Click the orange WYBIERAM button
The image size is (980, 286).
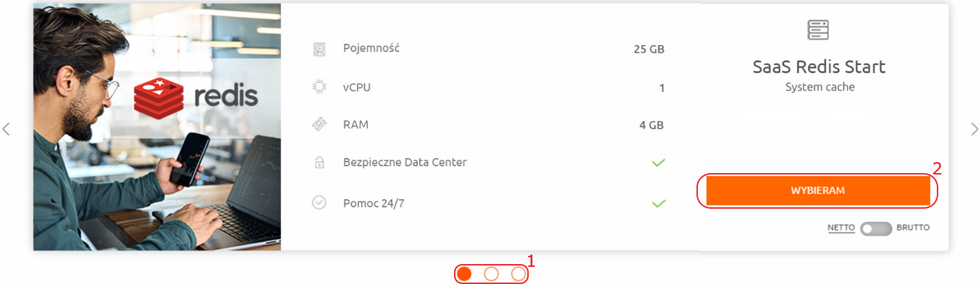pyautogui.click(x=818, y=191)
